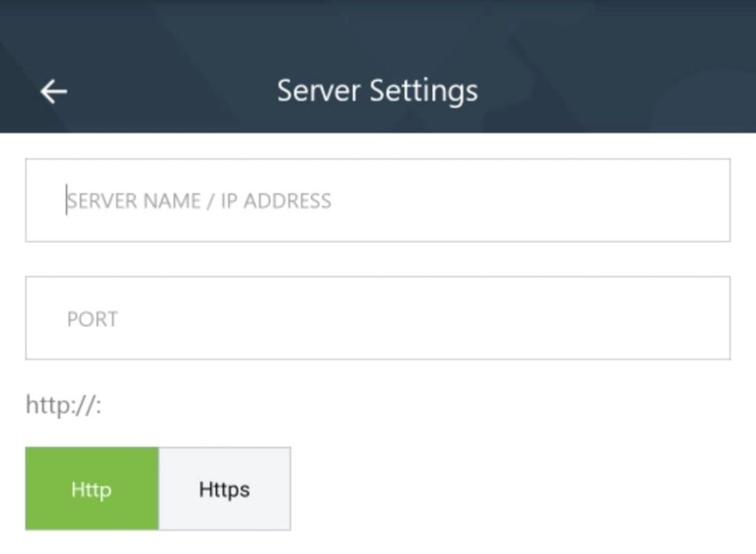This screenshot has width=756, height=554.
Task: Select the Http protocol option
Action: [92, 489]
